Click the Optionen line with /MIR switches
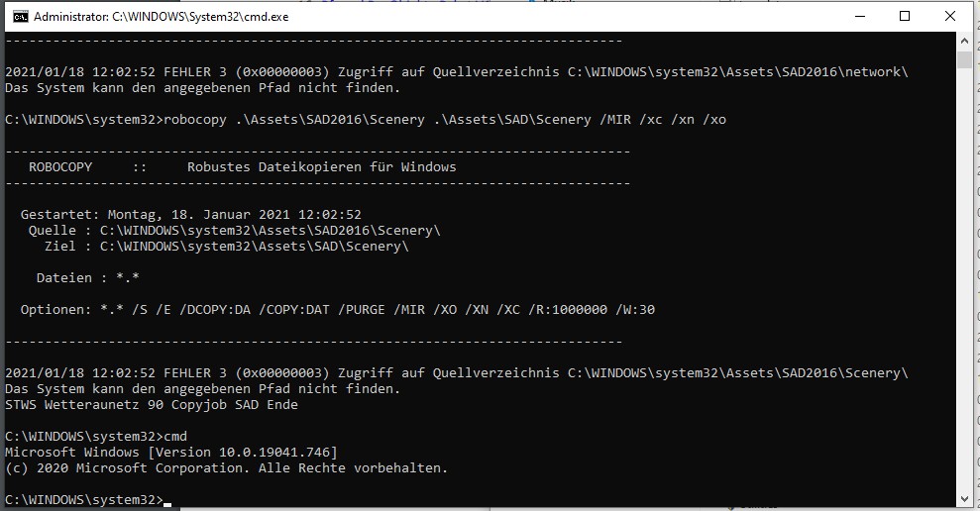980x511 pixels. point(338,309)
